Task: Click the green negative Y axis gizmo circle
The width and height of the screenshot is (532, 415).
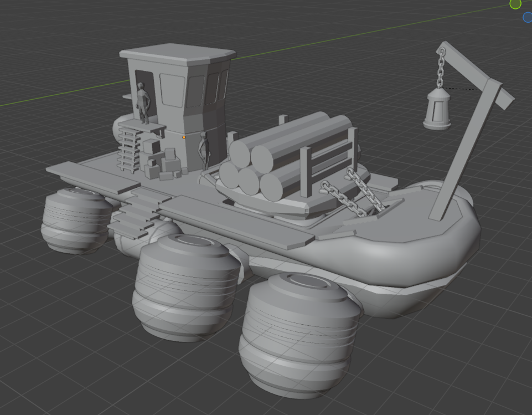Action: pyautogui.click(x=515, y=4)
